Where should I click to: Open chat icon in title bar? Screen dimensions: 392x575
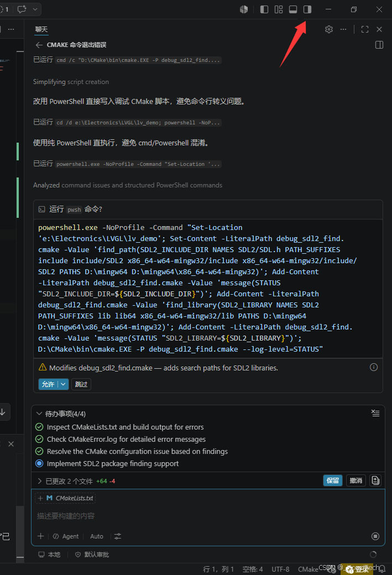click(22, 9)
